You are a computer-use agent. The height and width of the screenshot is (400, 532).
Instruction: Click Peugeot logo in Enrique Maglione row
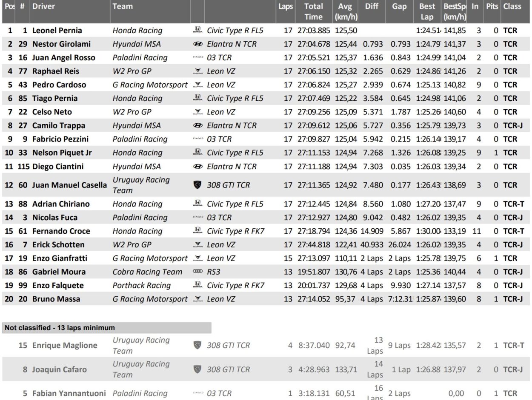[x=197, y=345]
